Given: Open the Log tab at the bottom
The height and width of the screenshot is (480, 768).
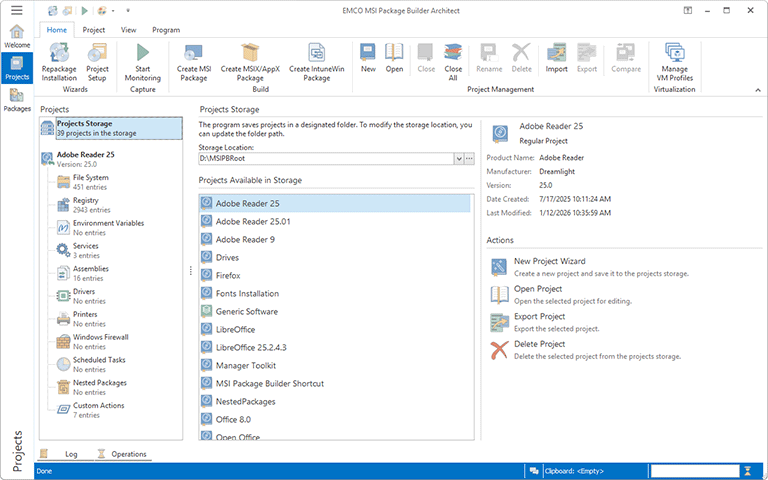Looking at the screenshot, I should (x=71, y=454).
